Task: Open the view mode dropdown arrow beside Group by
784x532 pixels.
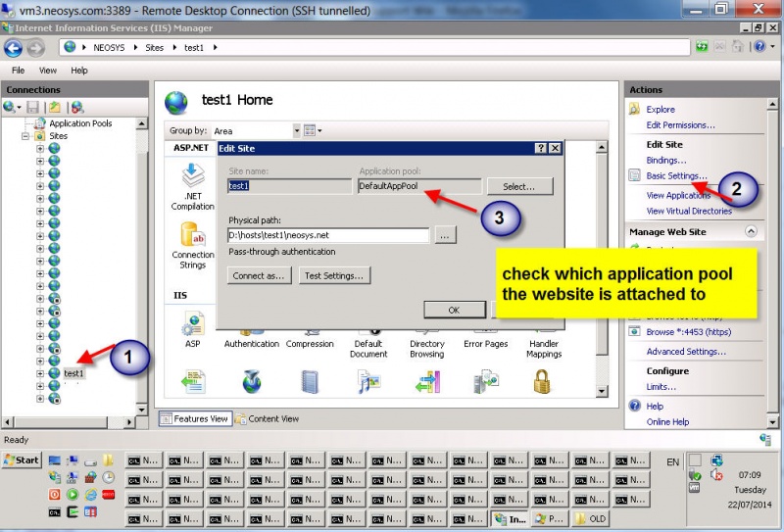Action: click(320, 131)
